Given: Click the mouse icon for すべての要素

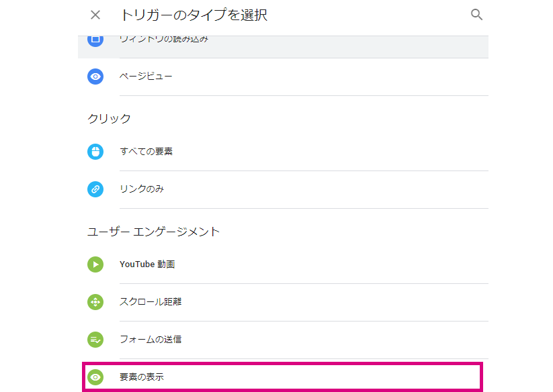Looking at the screenshot, I should click(95, 152).
